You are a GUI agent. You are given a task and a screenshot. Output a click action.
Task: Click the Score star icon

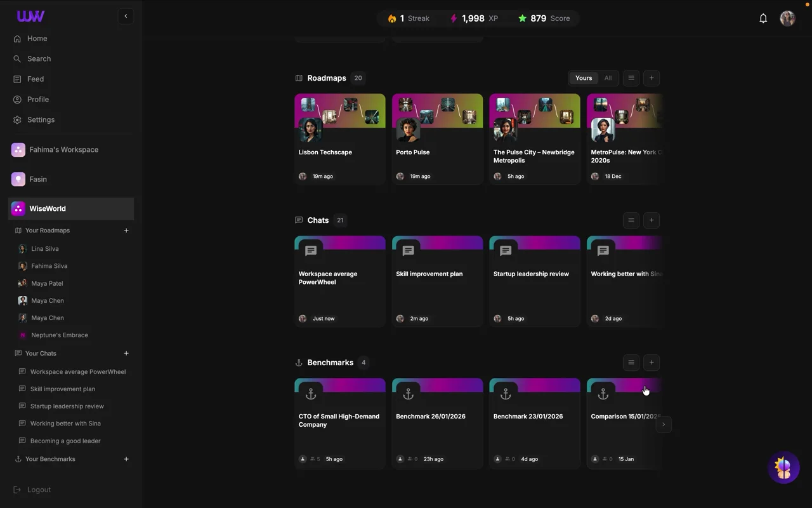pos(522,18)
